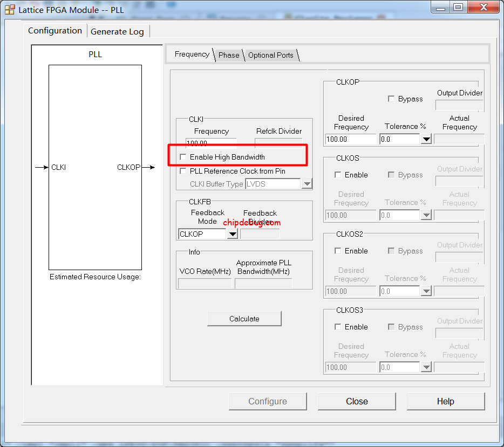Click the Close button

point(357,401)
